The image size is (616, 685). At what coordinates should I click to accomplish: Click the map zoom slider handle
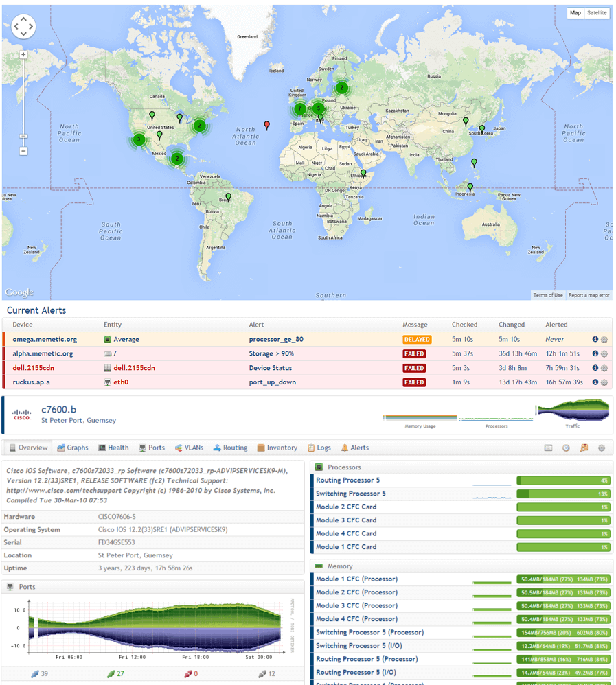pyautogui.click(x=23, y=137)
